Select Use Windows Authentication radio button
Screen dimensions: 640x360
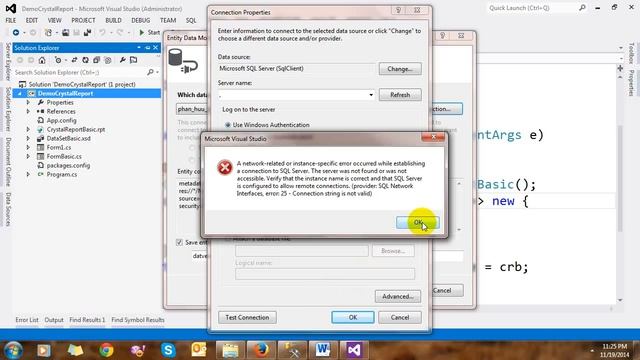tap(228, 125)
